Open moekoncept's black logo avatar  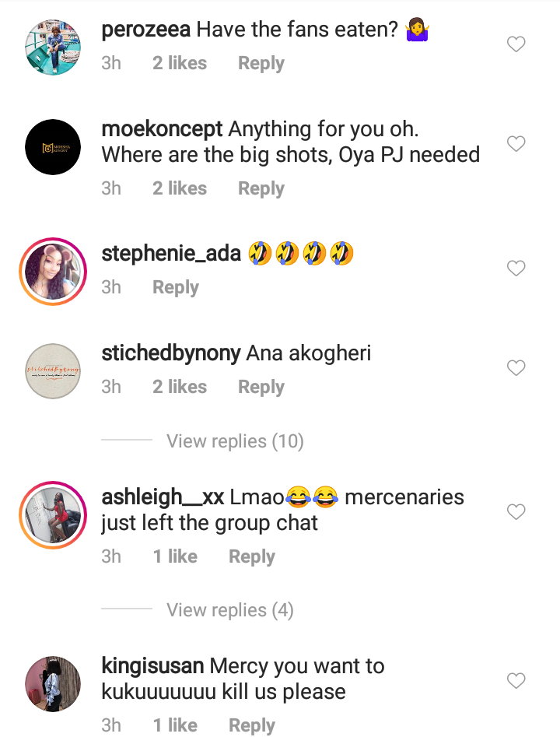coord(53,147)
